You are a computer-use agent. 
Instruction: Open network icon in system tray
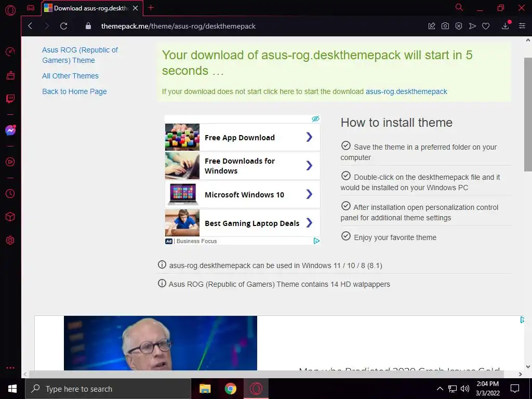coord(453,389)
